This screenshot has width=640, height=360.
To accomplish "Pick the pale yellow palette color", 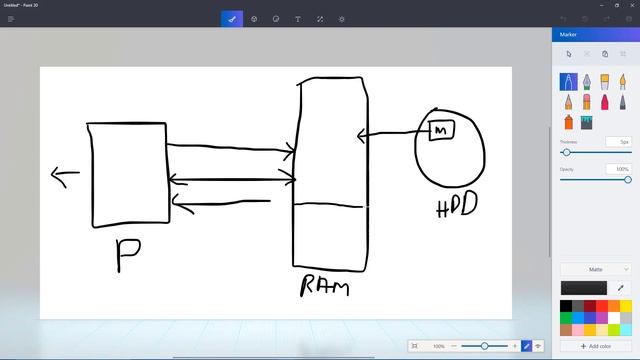I will coord(602,330).
